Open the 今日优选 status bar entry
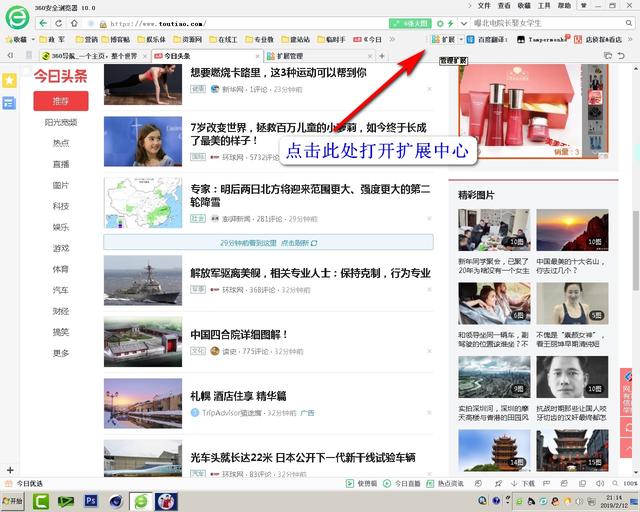This screenshot has width=640, height=512. coord(24,483)
